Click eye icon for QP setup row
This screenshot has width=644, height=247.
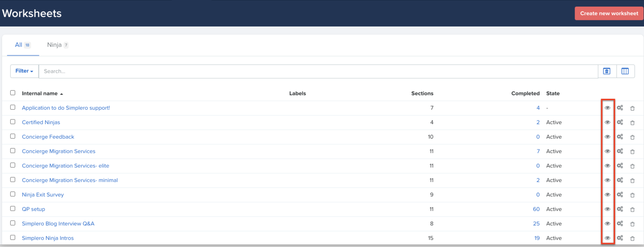(607, 209)
